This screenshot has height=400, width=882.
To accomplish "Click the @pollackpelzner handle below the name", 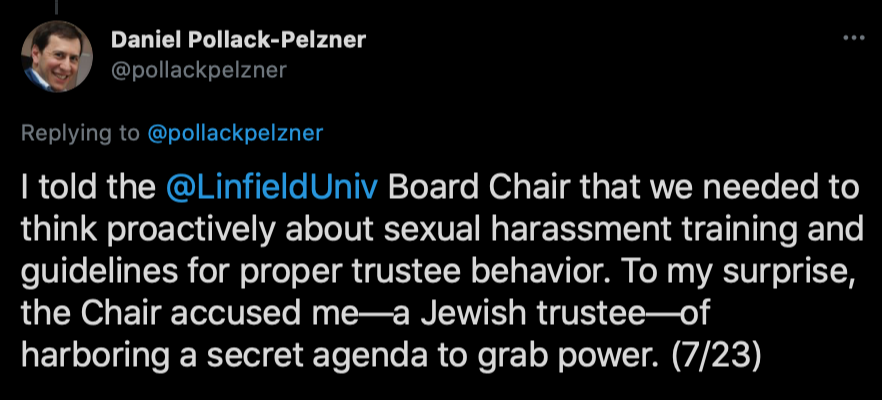I will pos(199,70).
